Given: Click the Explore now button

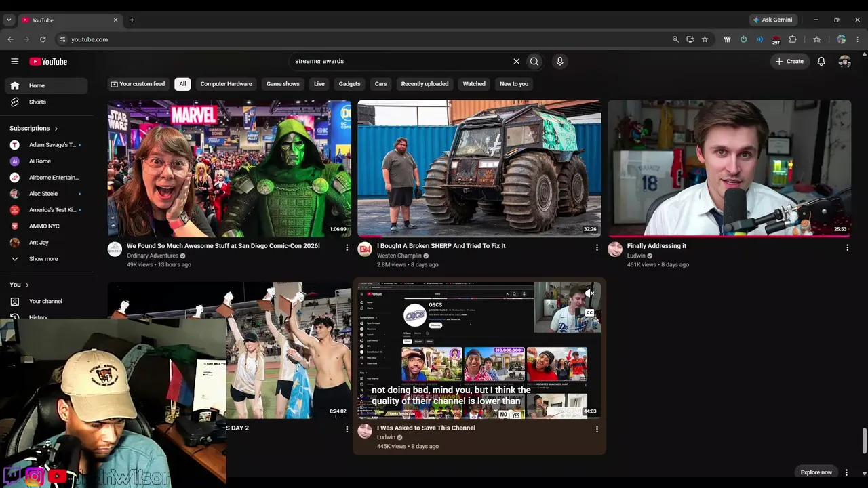Looking at the screenshot, I should [816, 472].
